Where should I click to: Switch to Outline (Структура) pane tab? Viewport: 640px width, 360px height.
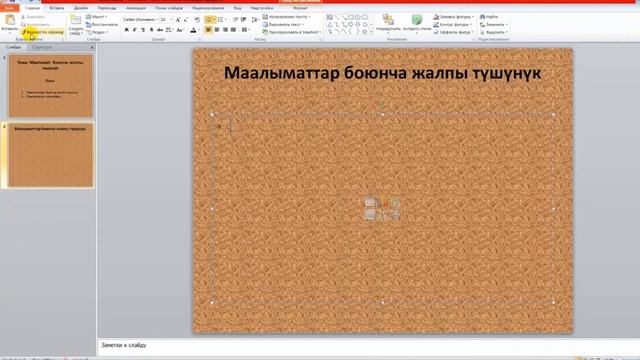(x=42, y=47)
